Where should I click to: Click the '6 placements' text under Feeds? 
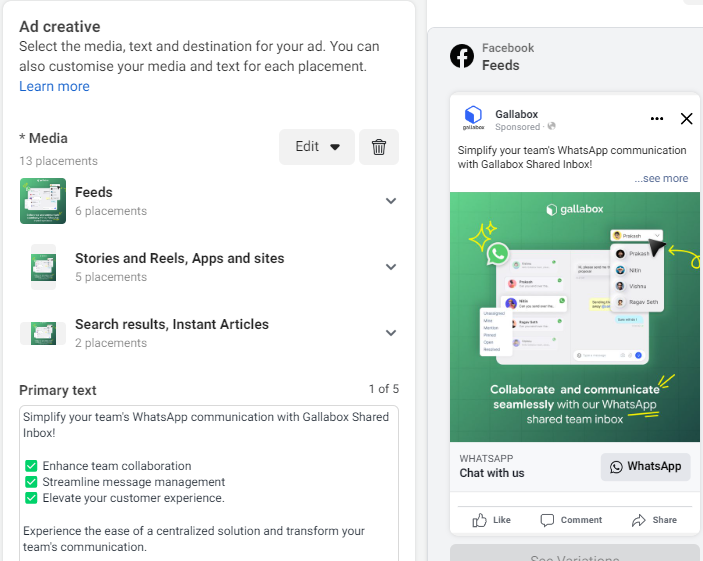click(x=111, y=211)
